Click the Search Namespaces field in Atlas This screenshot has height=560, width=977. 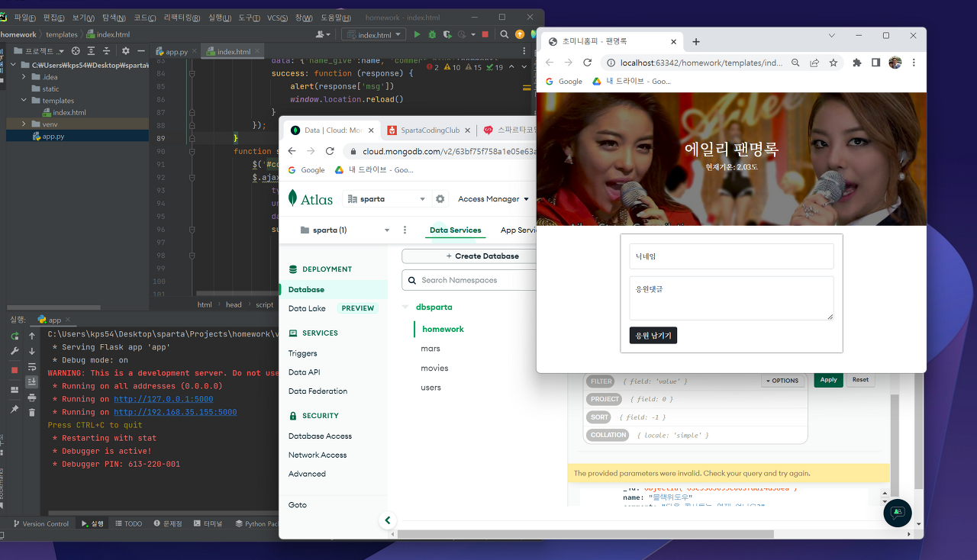pyautogui.click(x=469, y=280)
